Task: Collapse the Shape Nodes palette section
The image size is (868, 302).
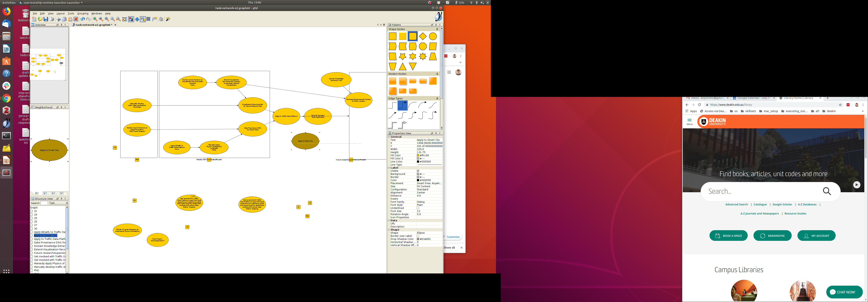Action: coord(437,29)
